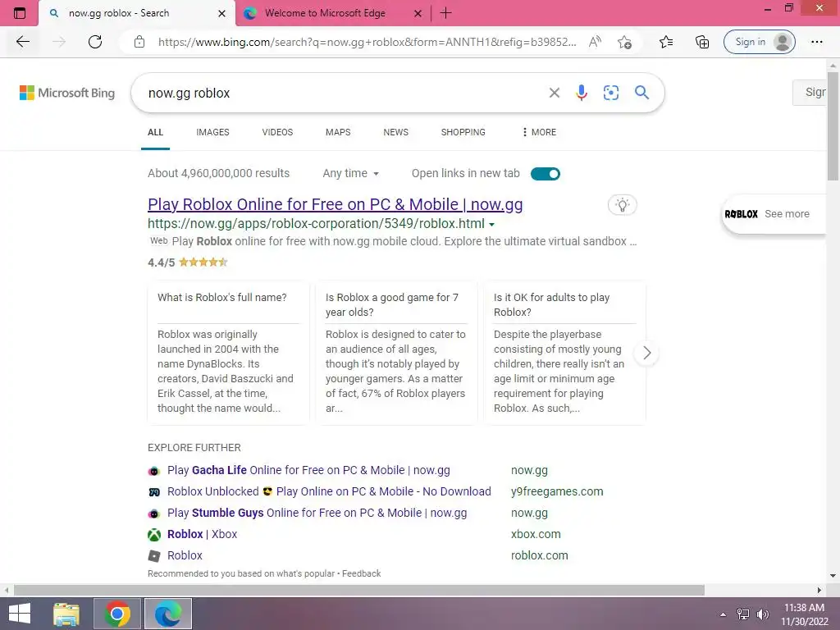Image resolution: width=840 pixels, height=630 pixels.
Task: Open Roblox Unblocked Play Online link
Action: coord(329,491)
